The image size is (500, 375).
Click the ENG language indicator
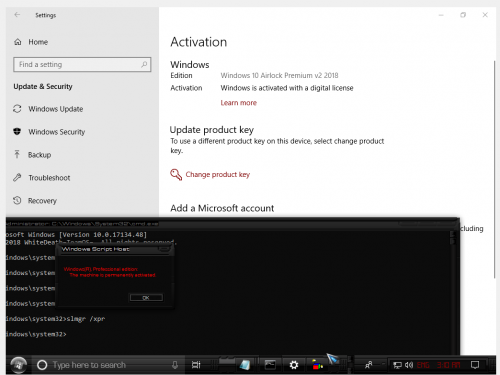pyautogui.click(x=423, y=365)
